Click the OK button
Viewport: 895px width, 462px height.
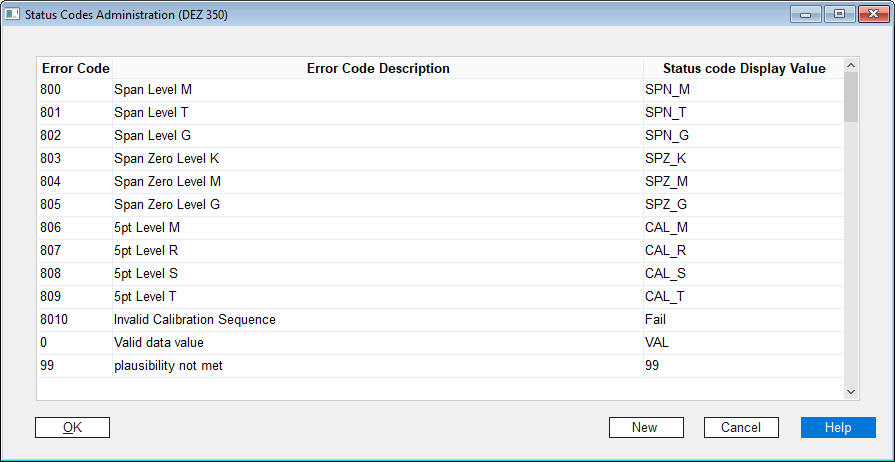tap(72, 427)
